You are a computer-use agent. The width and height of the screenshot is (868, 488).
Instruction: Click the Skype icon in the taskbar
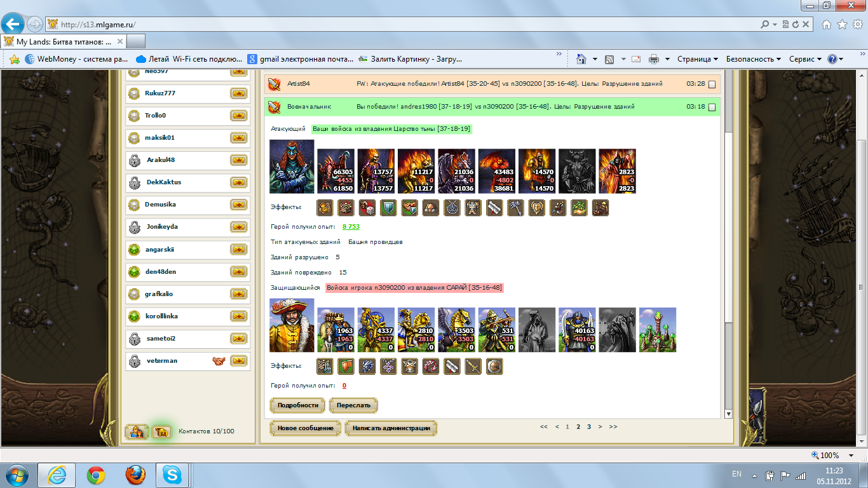coord(172,475)
